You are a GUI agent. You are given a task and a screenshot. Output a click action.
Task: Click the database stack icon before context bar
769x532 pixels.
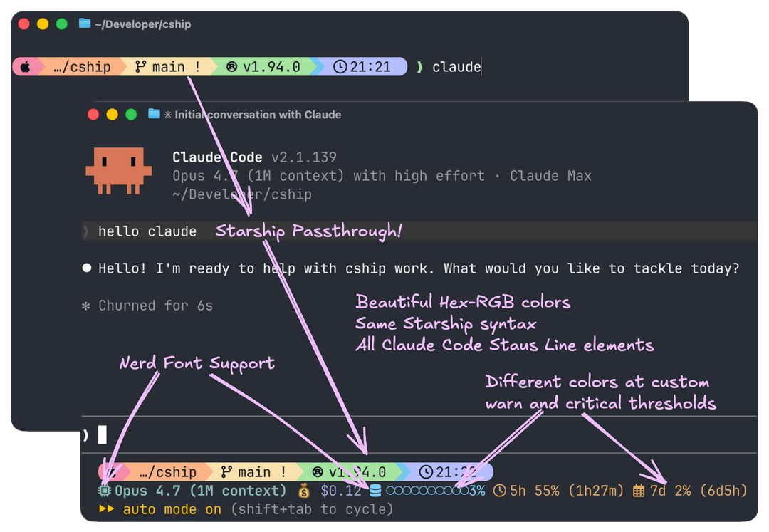click(x=375, y=490)
